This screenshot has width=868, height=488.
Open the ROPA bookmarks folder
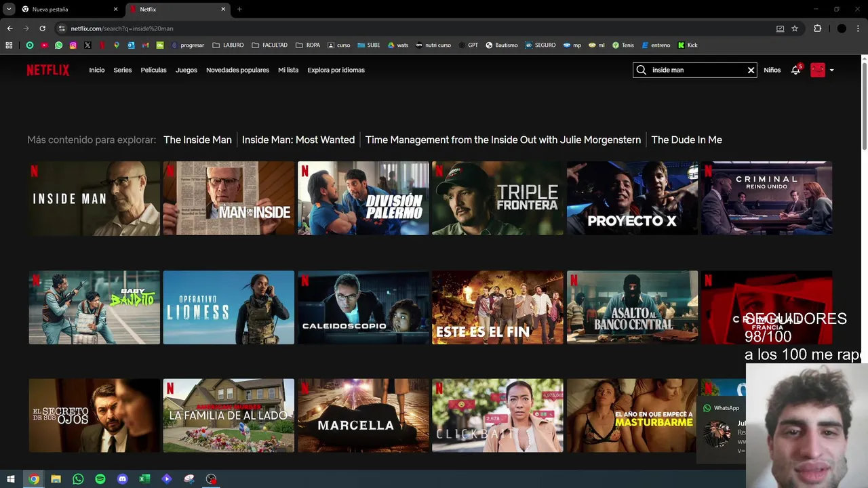(307, 45)
